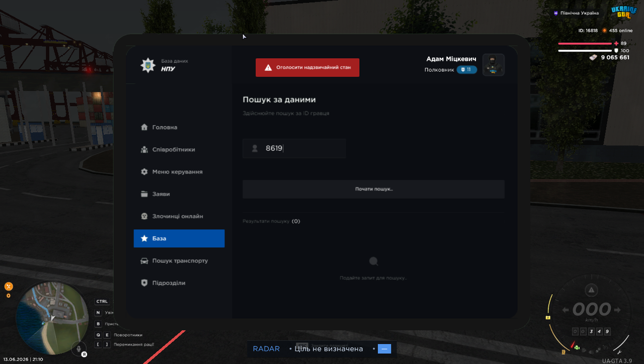Click Ціль не визначена target text
644x364 pixels.
point(329,349)
